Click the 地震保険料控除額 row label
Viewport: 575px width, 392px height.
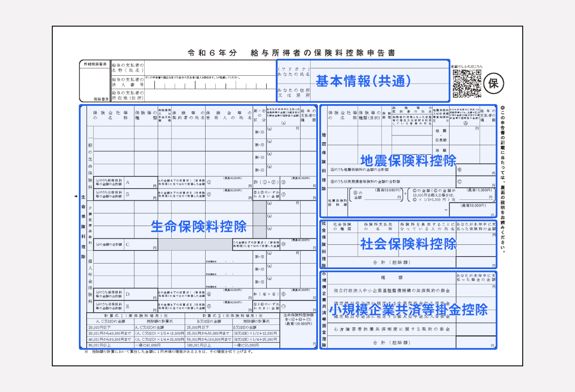pos(338,203)
